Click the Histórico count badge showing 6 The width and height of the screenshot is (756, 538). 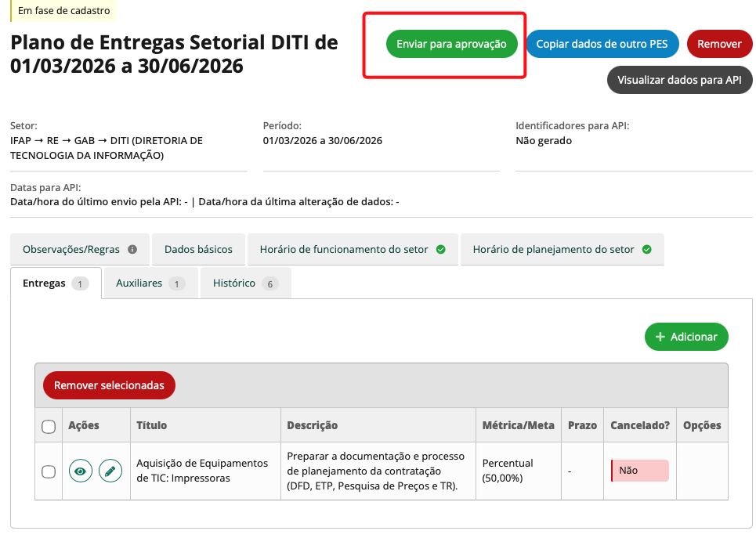(270, 283)
